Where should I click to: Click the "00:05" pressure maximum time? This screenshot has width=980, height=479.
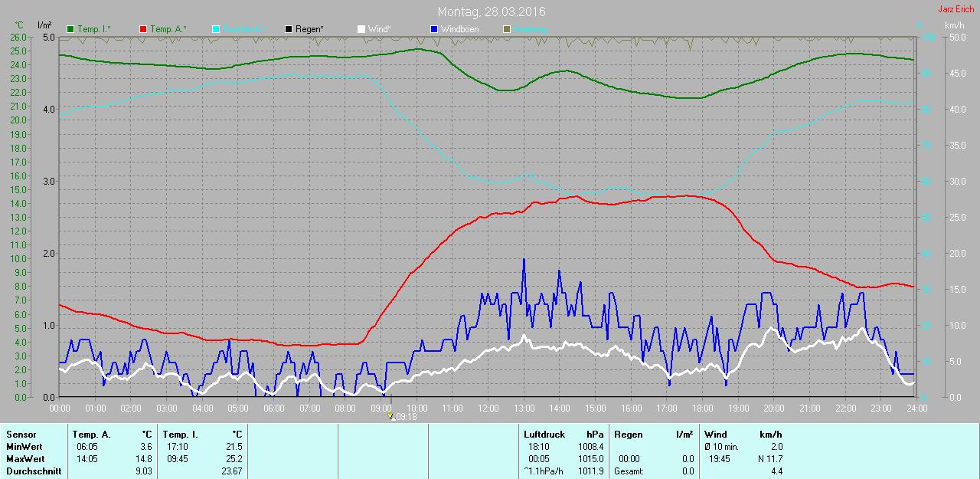(x=539, y=459)
